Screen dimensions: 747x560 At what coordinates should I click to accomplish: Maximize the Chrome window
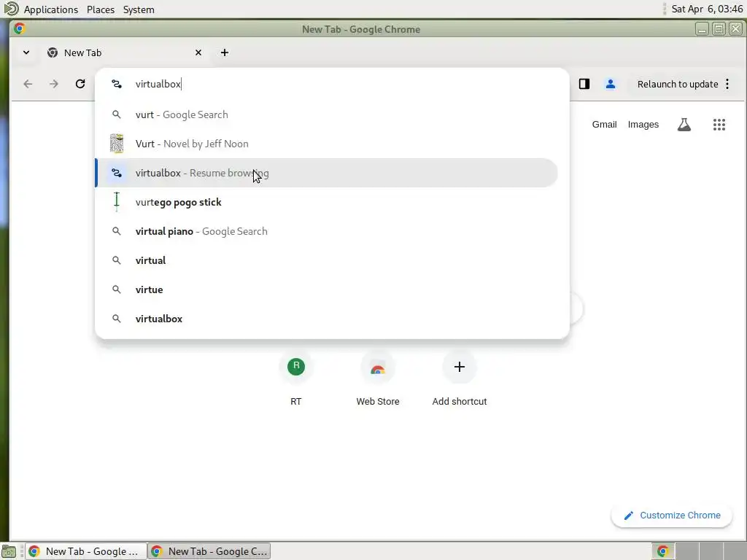719,29
